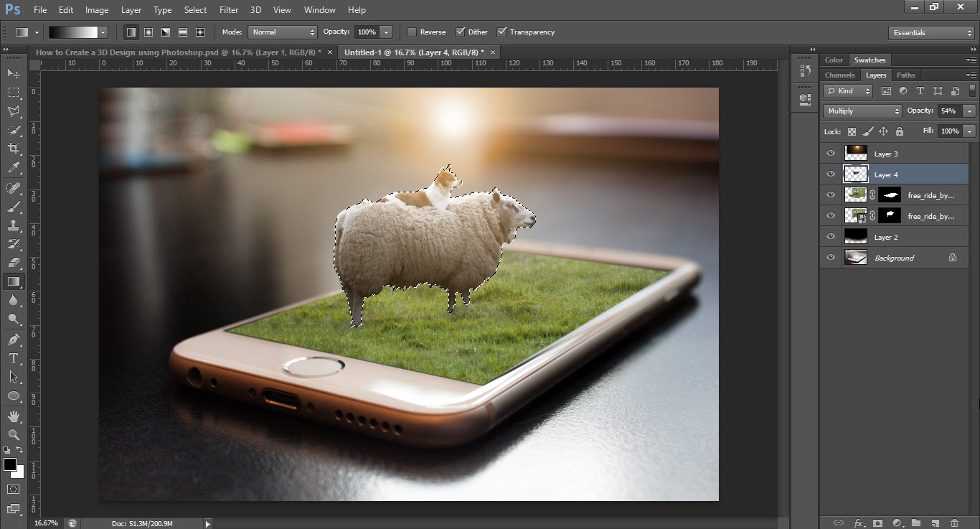The width and height of the screenshot is (980, 529).
Task: Toggle lock all padlock
Action: pyautogui.click(x=899, y=131)
